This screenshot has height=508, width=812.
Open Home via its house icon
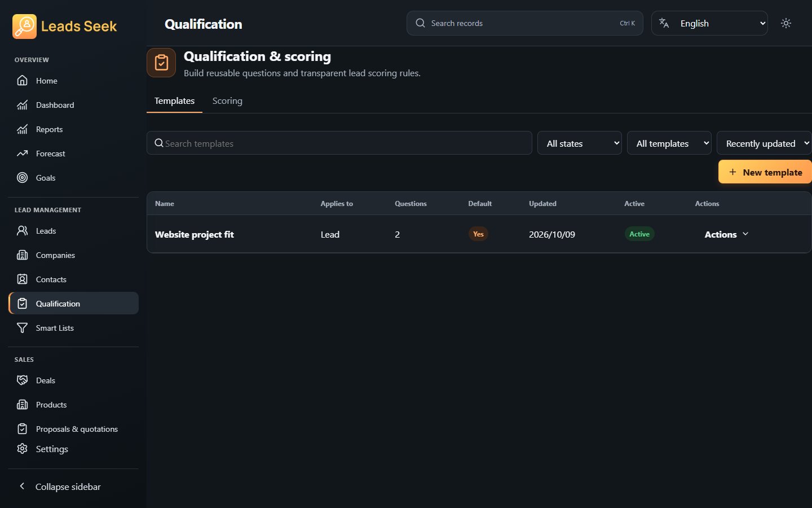coord(23,81)
